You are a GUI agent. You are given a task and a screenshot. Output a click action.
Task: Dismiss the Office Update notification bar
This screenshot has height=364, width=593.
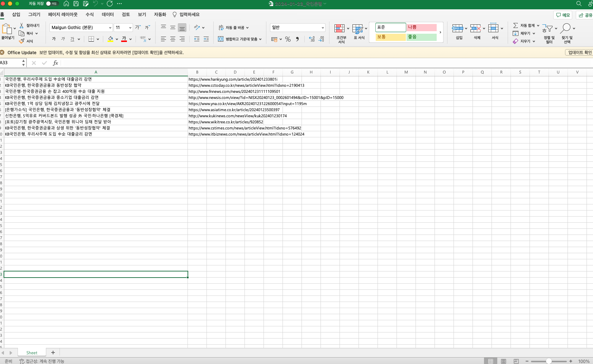(2, 52)
